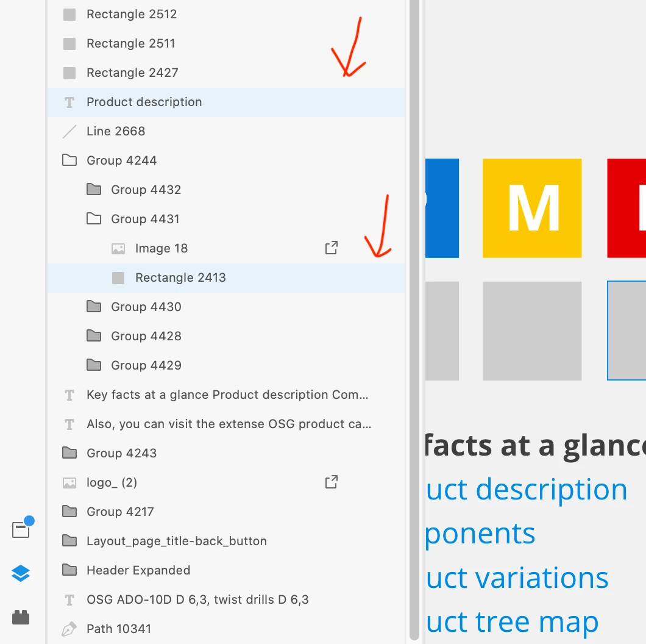Select the Rectangle 2427 layer name
646x644 pixels.
(132, 73)
